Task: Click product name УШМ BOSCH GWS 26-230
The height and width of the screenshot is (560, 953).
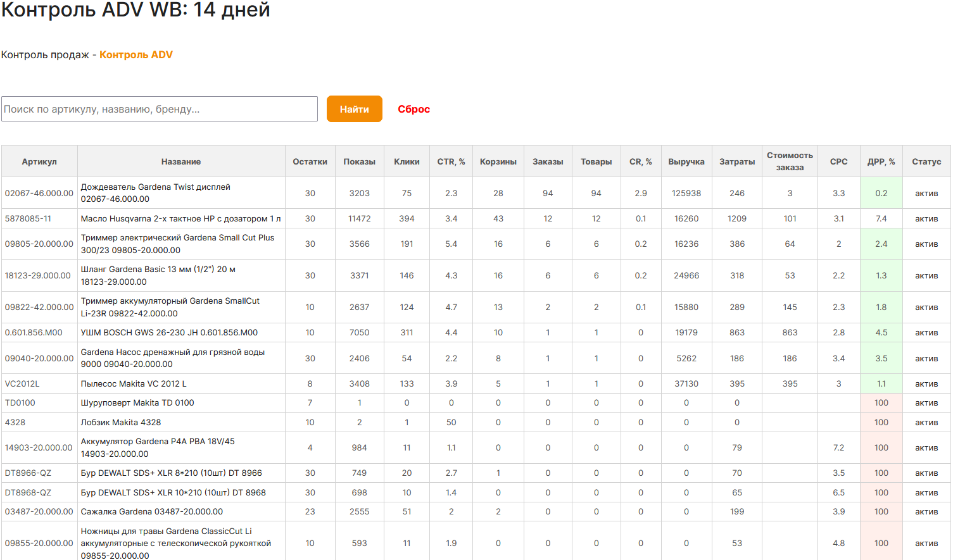Action: pos(169,332)
